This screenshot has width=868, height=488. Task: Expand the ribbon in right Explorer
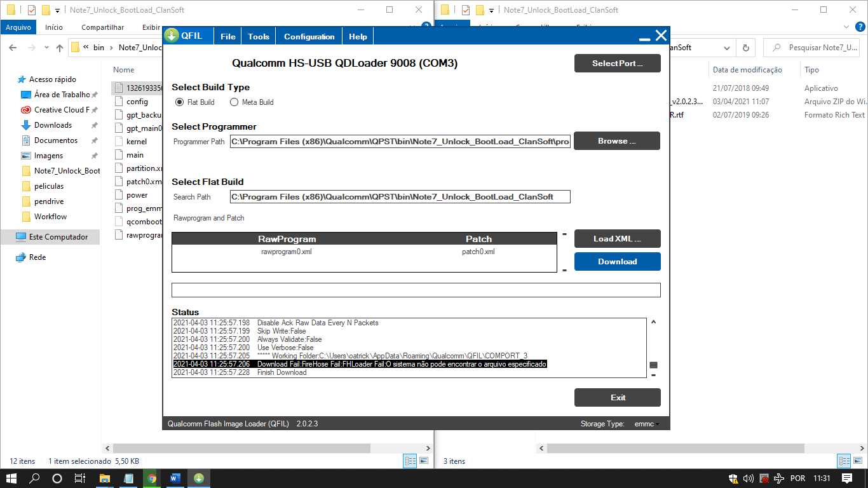click(x=846, y=27)
